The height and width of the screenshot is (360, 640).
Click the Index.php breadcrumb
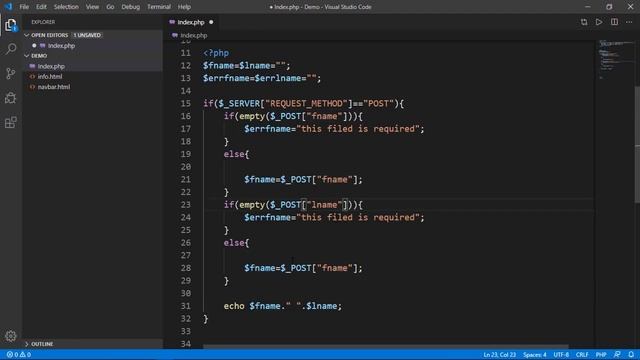pos(193,36)
